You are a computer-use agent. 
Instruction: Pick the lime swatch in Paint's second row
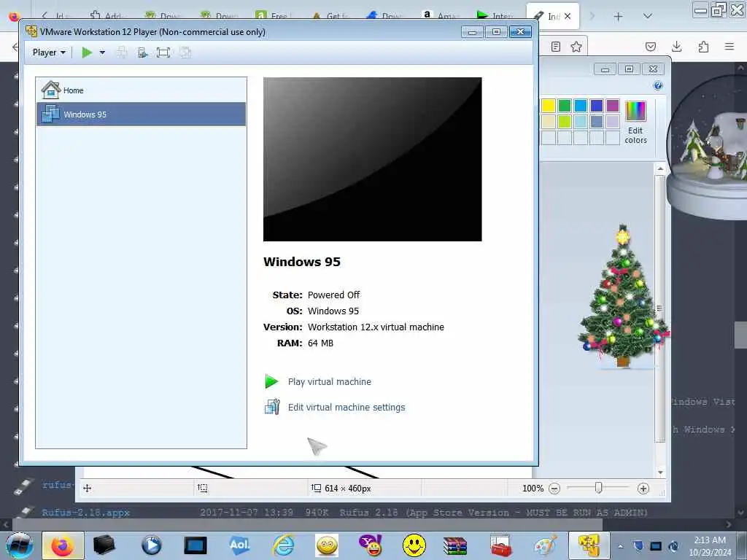565,122
